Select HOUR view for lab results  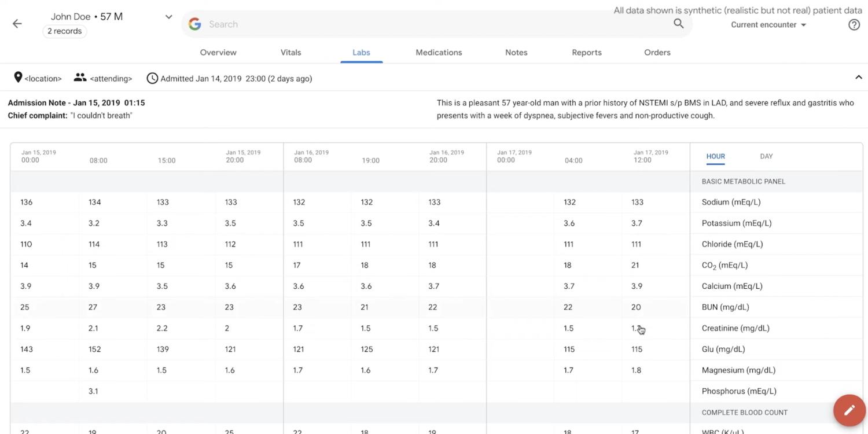click(x=715, y=156)
